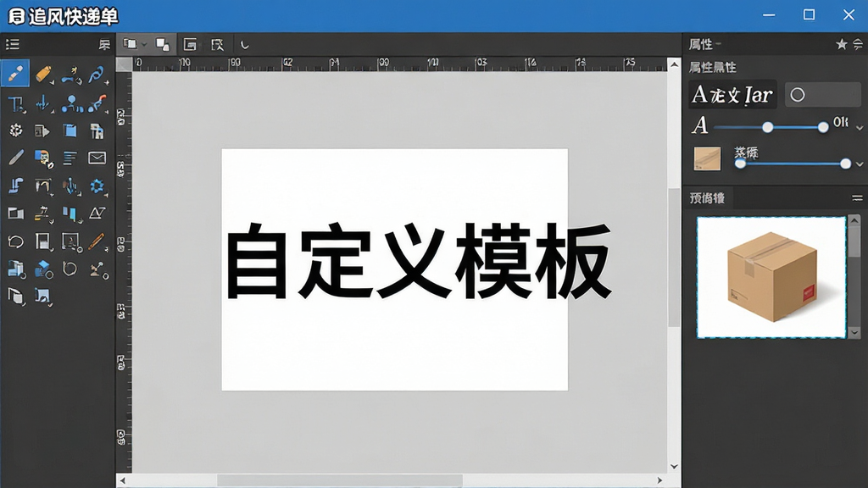The height and width of the screenshot is (488, 868).
Task: Pick the grey diagonal line tool
Action: pos(15,158)
